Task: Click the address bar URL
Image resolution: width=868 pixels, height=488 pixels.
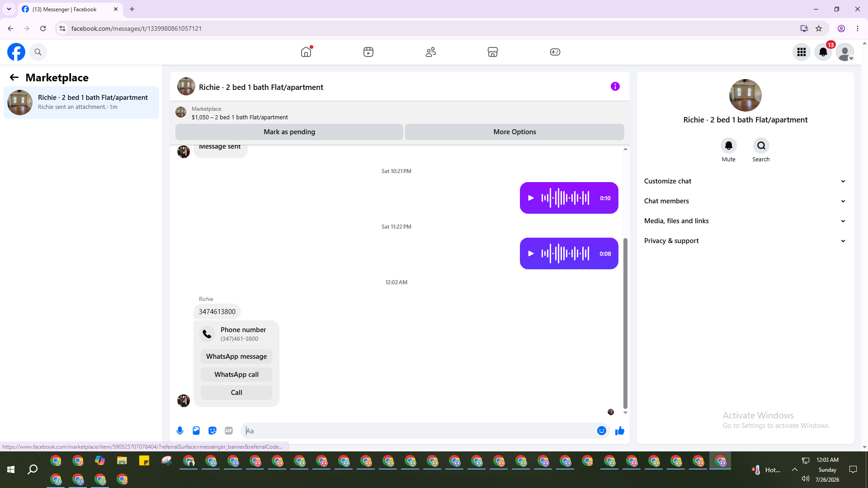Action: point(137,28)
